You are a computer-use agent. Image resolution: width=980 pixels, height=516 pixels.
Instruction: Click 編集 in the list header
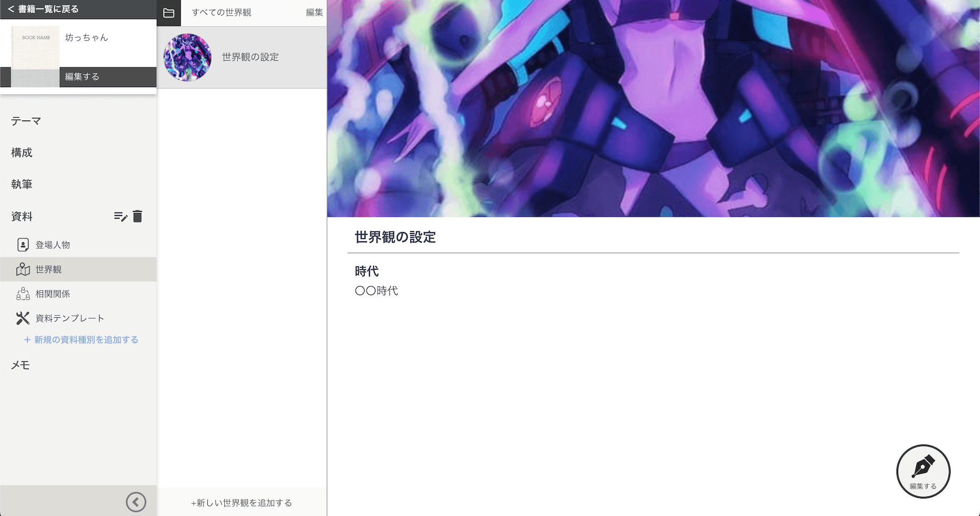pos(314,13)
